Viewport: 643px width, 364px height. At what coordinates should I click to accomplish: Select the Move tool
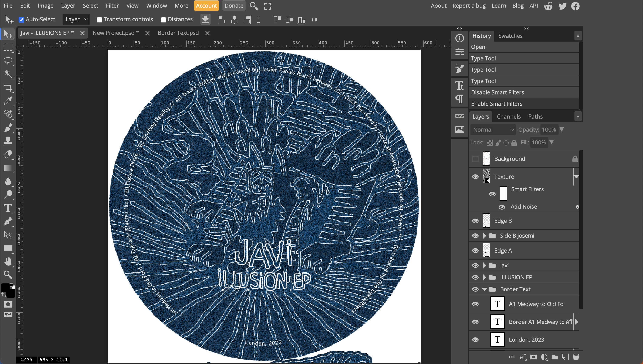coord(9,34)
